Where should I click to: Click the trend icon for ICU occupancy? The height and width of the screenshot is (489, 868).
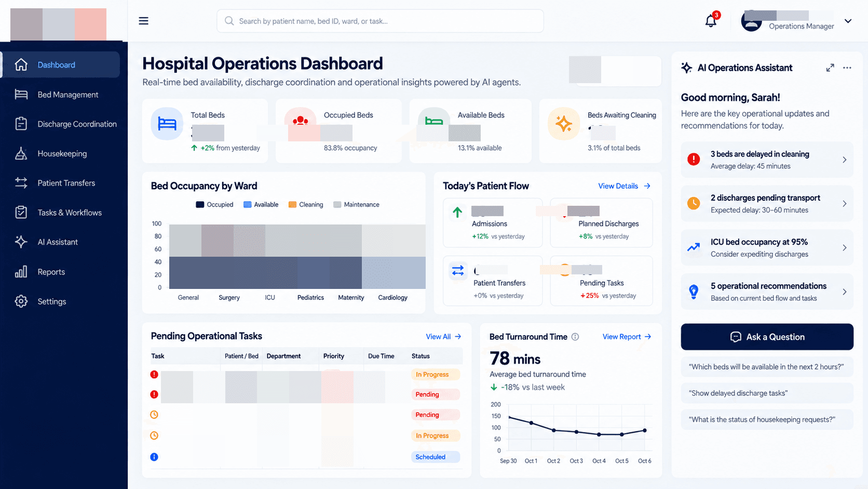(694, 247)
